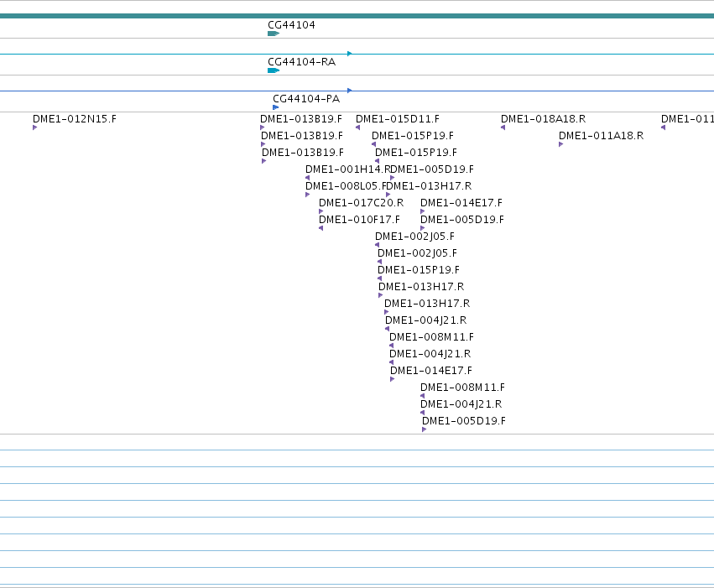Click the teal gene glyph under CG44104
Viewport: 714px width, 588px height.
point(274,34)
